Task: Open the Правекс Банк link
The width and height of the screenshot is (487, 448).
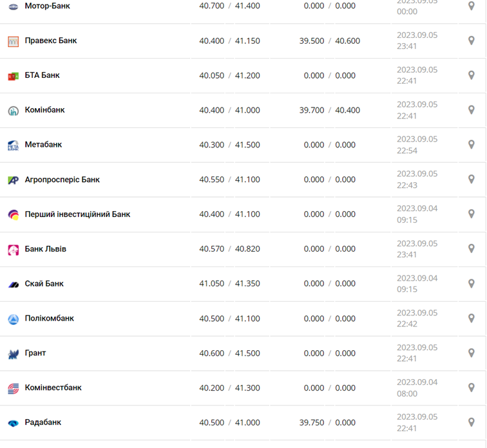Action: coord(50,41)
